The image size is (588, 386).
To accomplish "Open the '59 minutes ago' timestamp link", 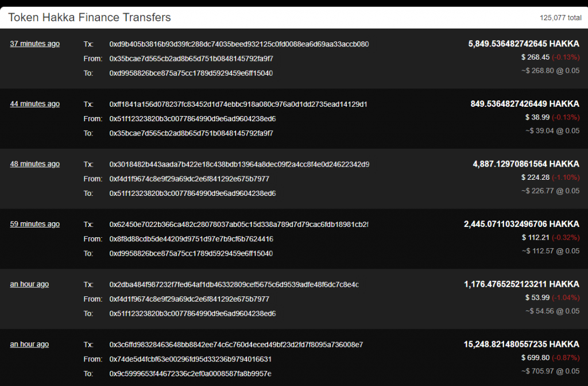I will [x=35, y=224].
